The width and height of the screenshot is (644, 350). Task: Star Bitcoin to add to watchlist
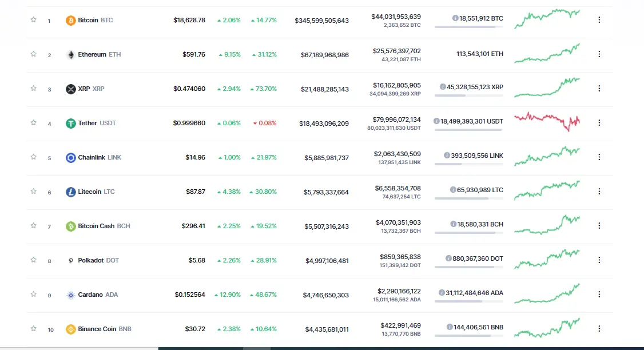tap(33, 19)
